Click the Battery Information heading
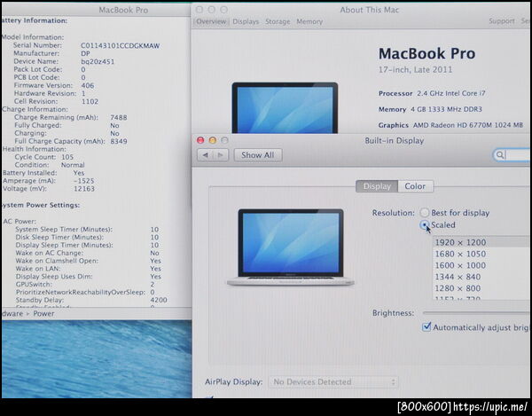Image resolution: width=532 pixels, height=416 pixels. 35,20
